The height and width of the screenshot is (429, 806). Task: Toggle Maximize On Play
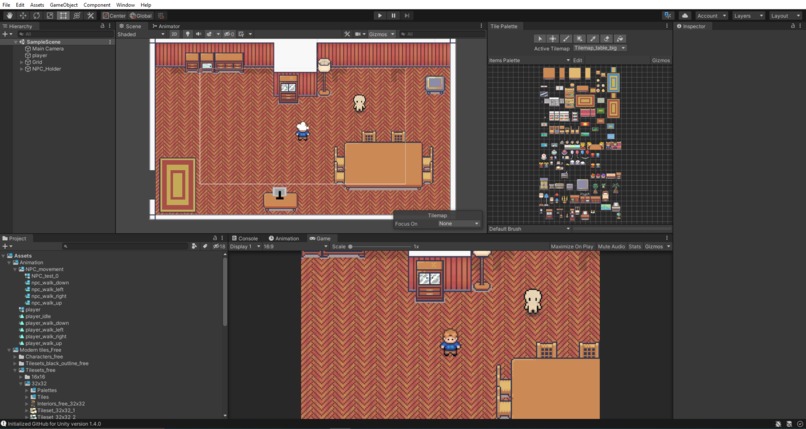click(x=572, y=247)
